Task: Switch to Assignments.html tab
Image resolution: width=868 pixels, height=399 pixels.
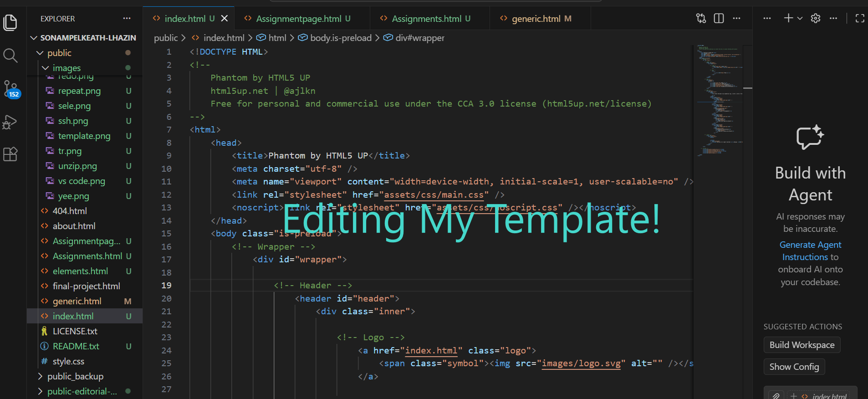Action: pos(431,19)
